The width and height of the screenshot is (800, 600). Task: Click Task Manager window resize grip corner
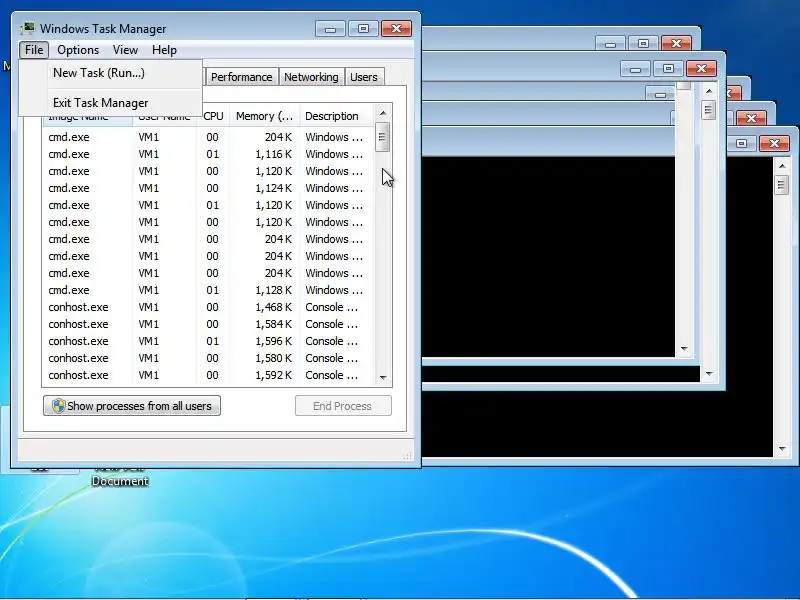(x=407, y=456)
